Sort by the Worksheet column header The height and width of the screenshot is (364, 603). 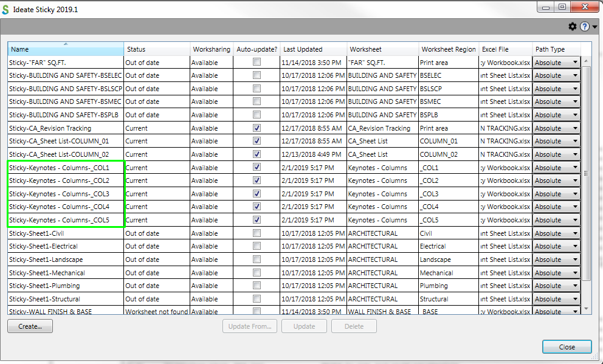382,49
